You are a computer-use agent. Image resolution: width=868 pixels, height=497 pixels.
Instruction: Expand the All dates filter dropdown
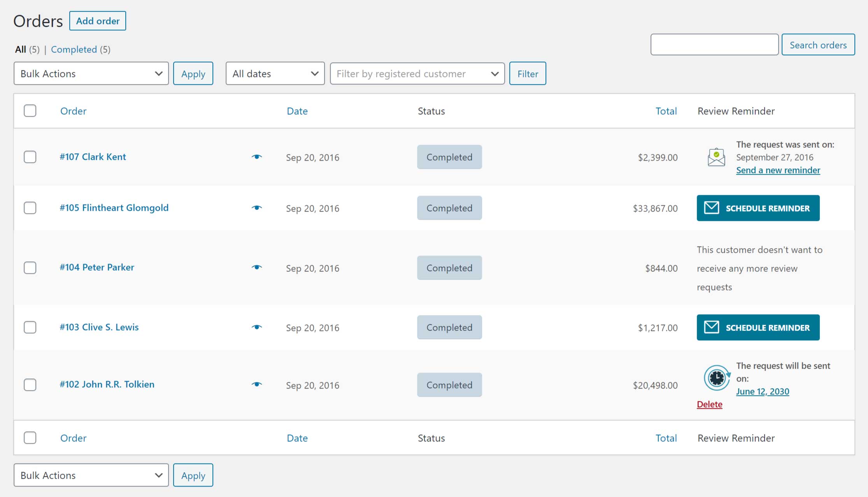point(275,73)
